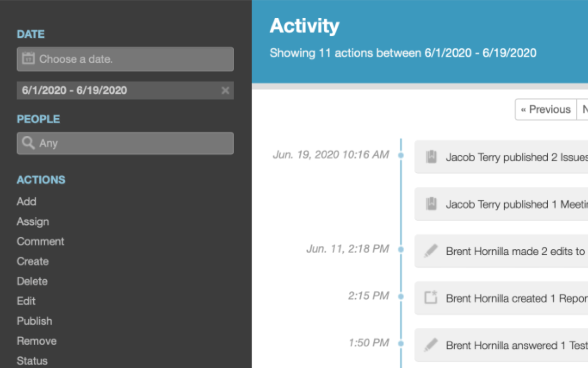Screen dimensions: 588x368
Task: Click the 2:15 PM timeline marker
Action: [401, 296]
